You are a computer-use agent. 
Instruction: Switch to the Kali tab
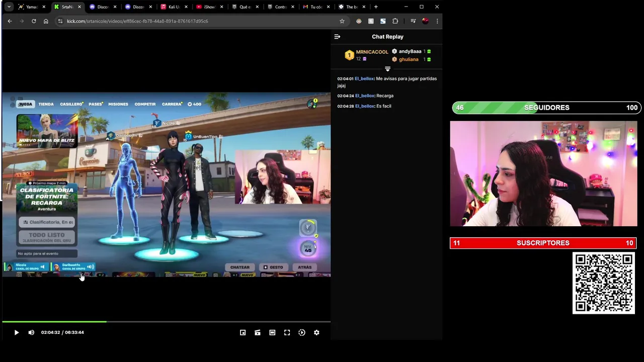[x=174, y=7]
